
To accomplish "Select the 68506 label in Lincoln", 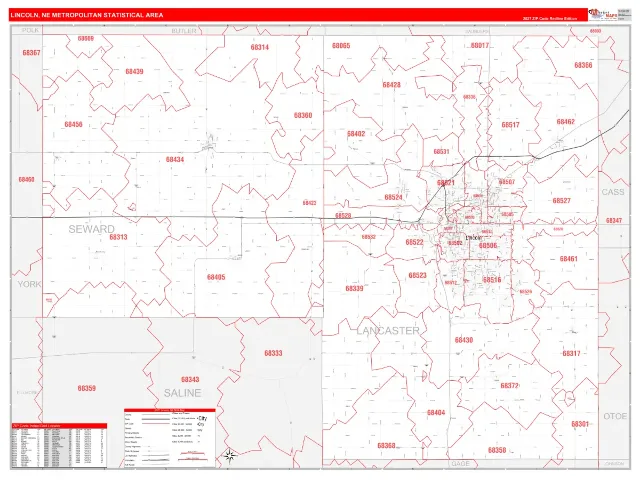I will tap(488, 246).
